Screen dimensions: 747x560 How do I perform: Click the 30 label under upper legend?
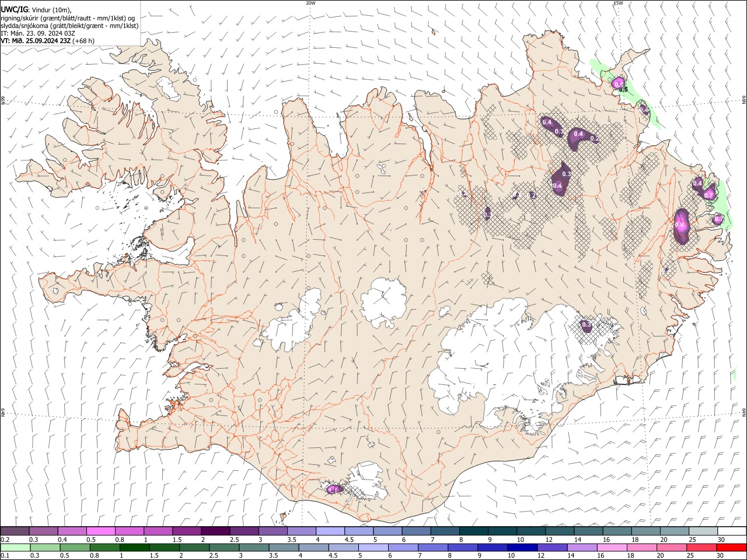pyautogui.click(x=721, y=540)
